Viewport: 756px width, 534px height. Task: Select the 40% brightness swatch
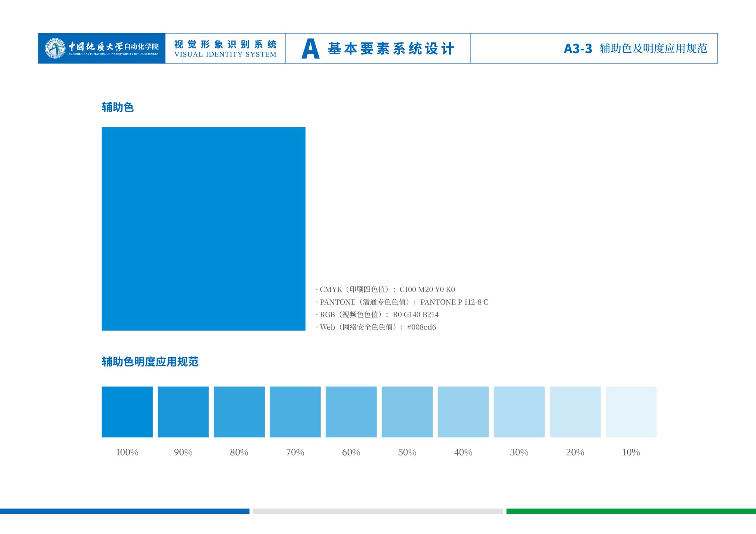pos(463,412)
